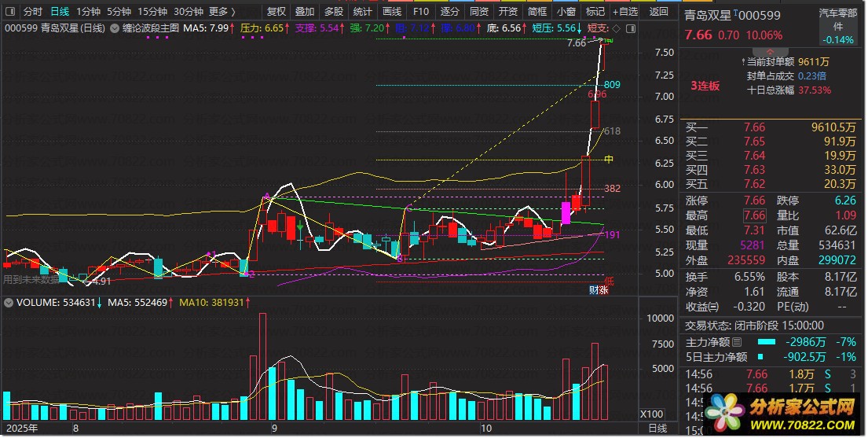Select the 买四 order row
Screen dimensions: 868x438
coord(771,170)
